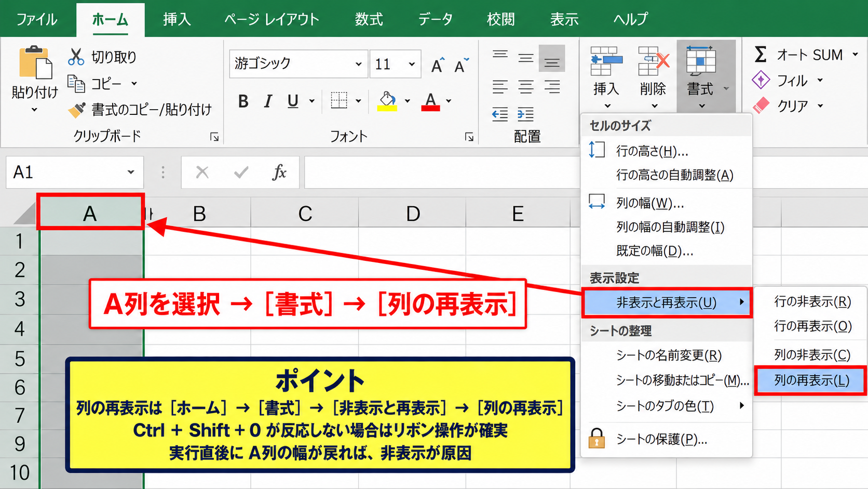Viewport: 868px width, 489px height.
Task: Apply the yellow fill color bucket
Action: point(387,101)
